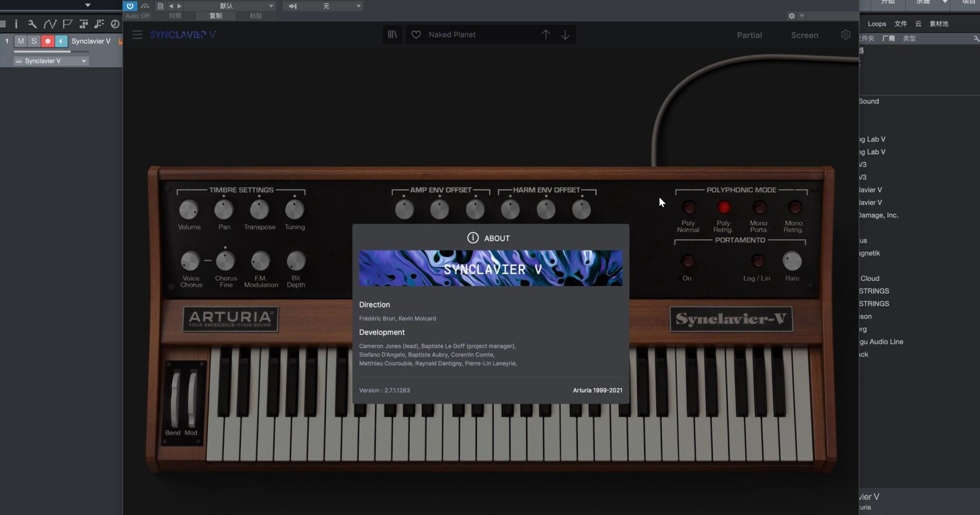Open the Arturia settings gear icon
This screenshot has height=515, width=980.
pos(846,35)
